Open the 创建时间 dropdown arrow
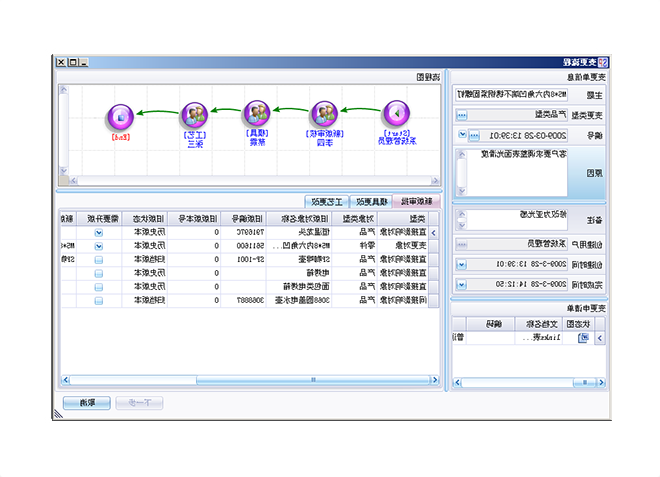Viewport: 660px width, 477px height. point(461,264)
